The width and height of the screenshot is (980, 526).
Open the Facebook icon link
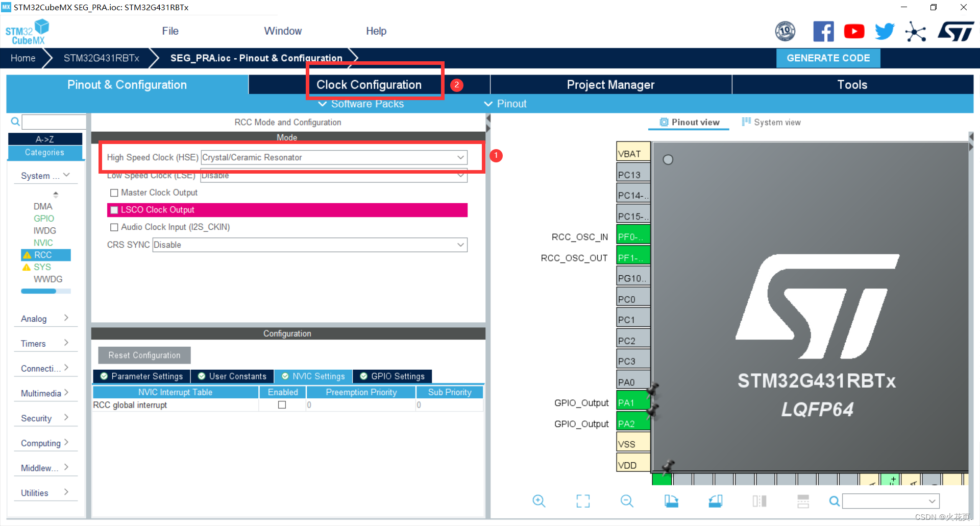[x=823, y=32]
